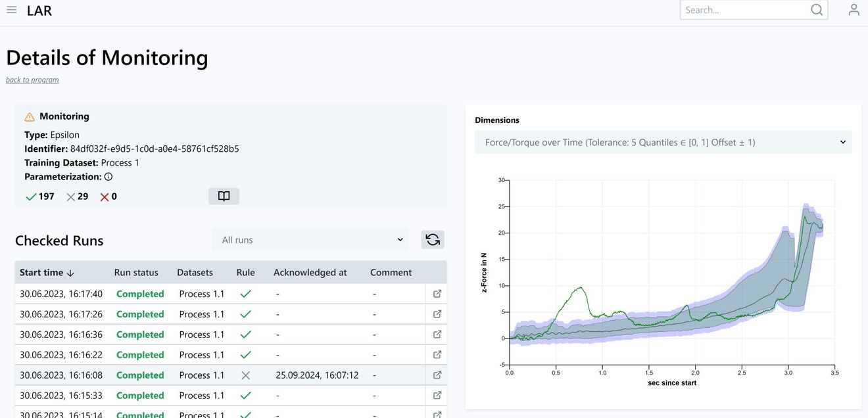The height and width of the screenshot is (418, 868).
Task: Click Completed status of run 16:17:40
Action: pyautogui.click(x=140, y=294)
